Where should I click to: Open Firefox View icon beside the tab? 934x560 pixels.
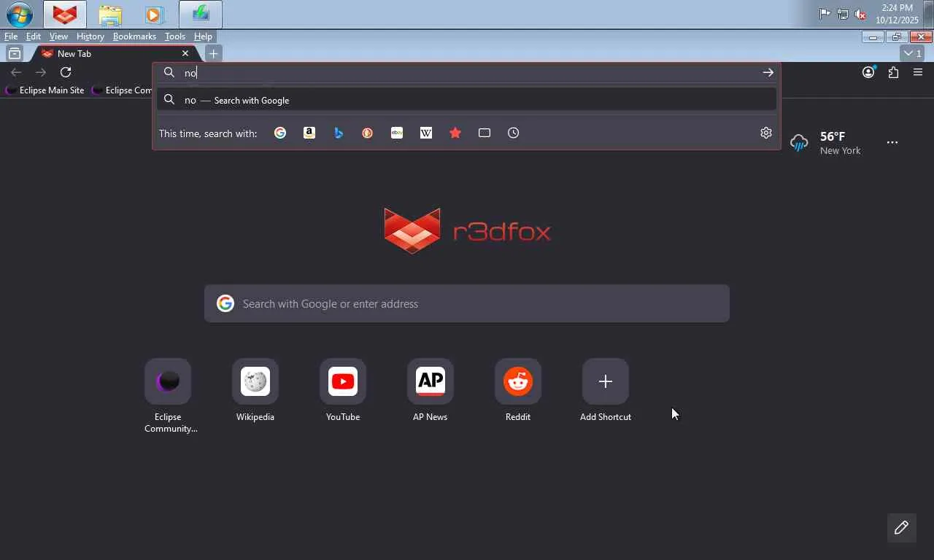(x=14, y=53)
